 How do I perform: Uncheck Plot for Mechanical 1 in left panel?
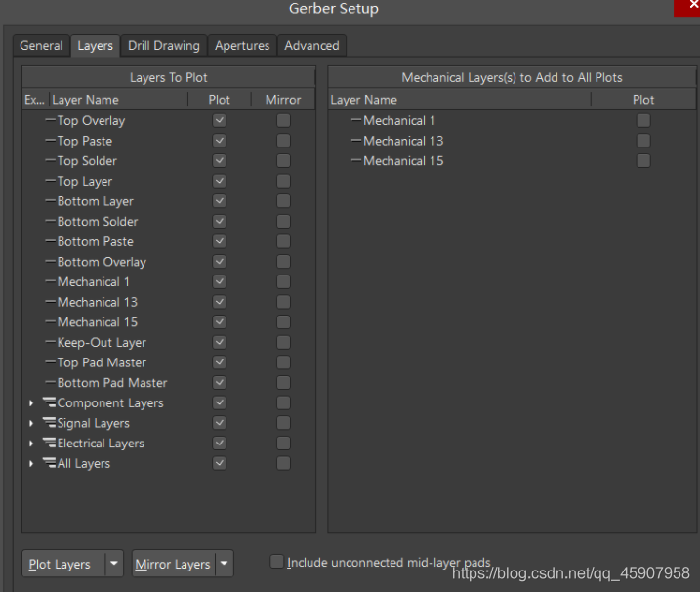220,282
